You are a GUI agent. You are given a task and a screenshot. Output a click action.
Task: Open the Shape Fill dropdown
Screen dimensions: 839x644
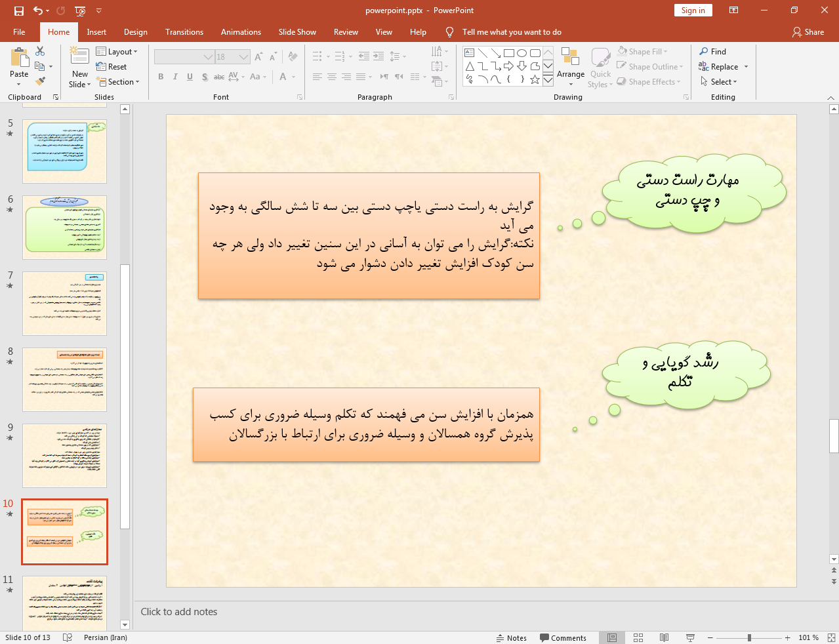(x=643, y=51)
